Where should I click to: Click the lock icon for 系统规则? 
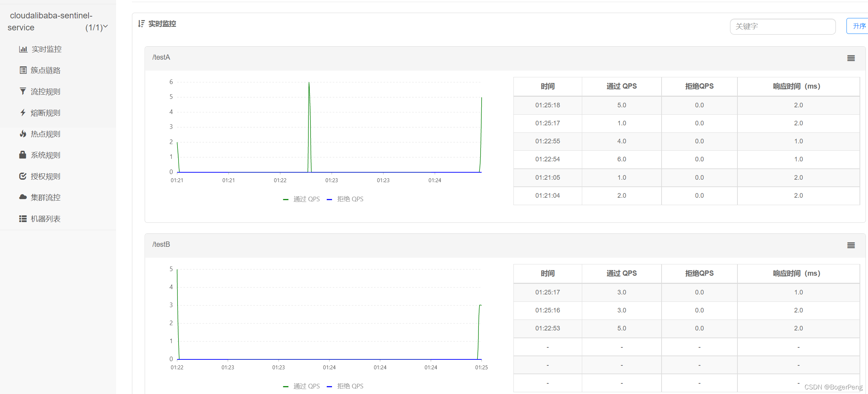click(23, 155)
